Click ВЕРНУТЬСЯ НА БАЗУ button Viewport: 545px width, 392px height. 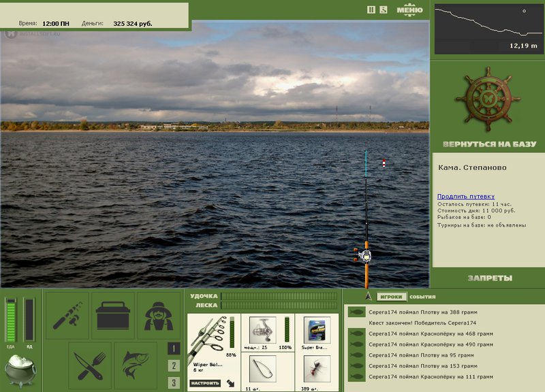[x=489, y=144]
